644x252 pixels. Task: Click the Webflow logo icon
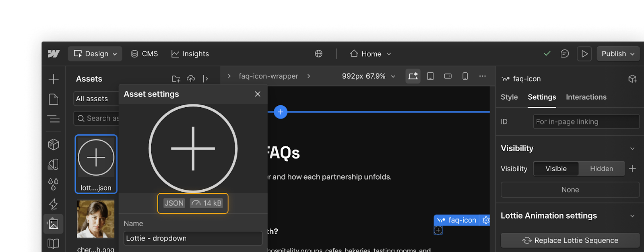coord(54,54)
